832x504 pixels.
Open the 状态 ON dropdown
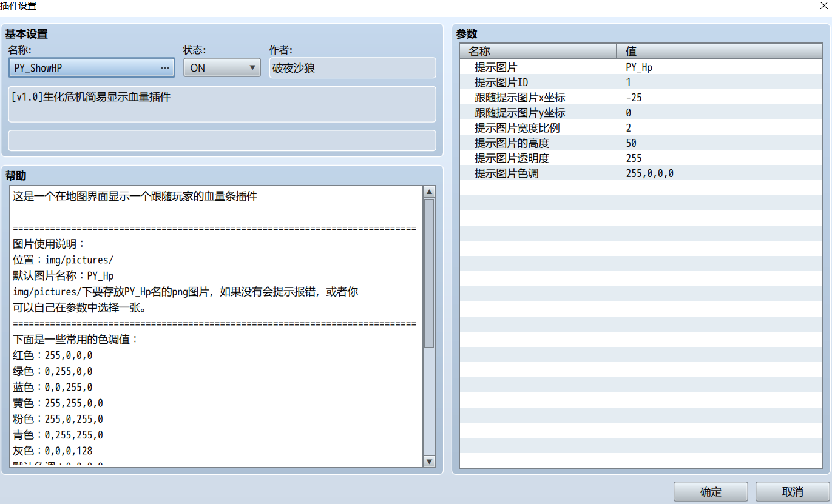tap(222, 68)
